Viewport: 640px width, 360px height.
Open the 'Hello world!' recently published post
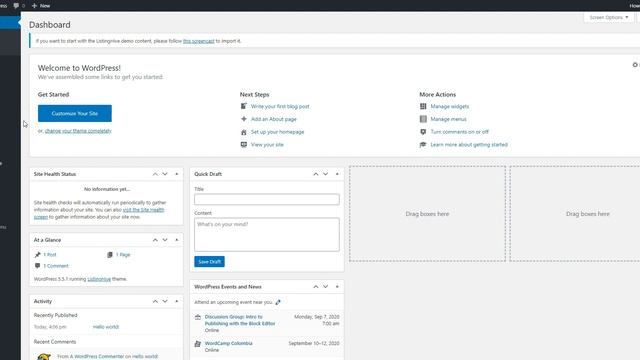[106, 327]
